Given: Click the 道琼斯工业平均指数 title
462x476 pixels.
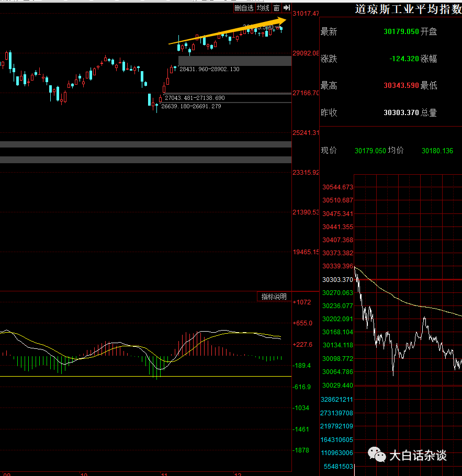Looking at the screenshot, I should 409,9.
